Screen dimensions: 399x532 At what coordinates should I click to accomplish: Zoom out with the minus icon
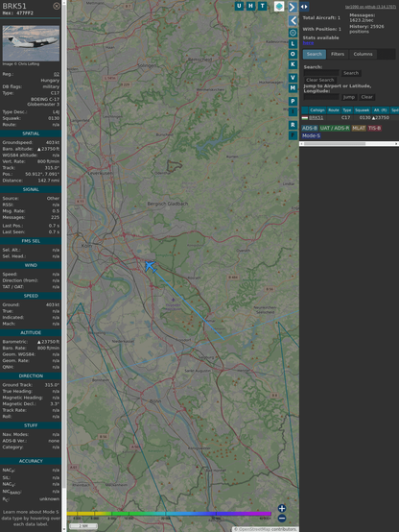(x=282, y=519)
